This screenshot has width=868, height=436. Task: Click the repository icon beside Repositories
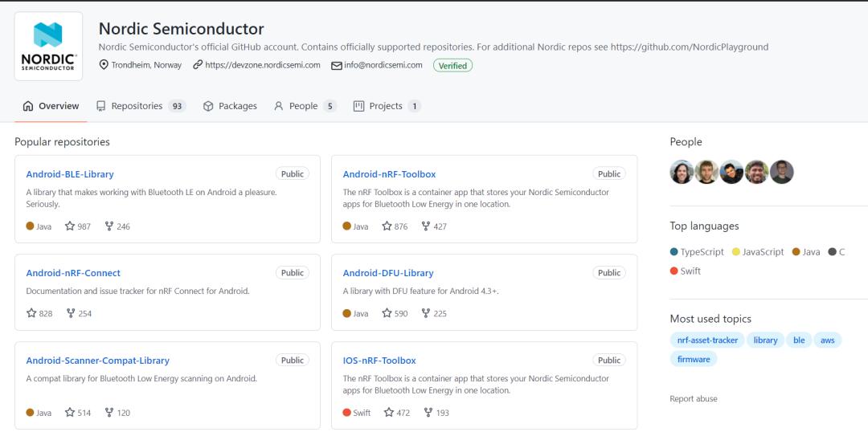point(100,106)
